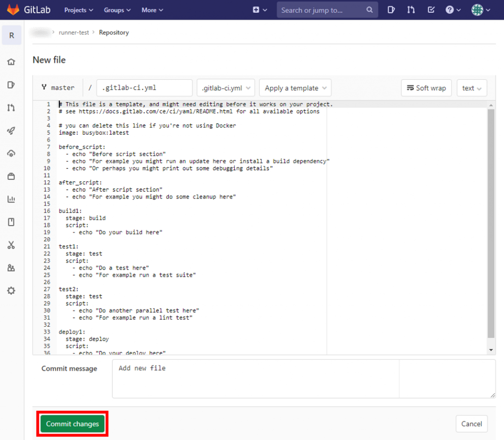Open CI/CD rocket icon in sidebar

11,131
